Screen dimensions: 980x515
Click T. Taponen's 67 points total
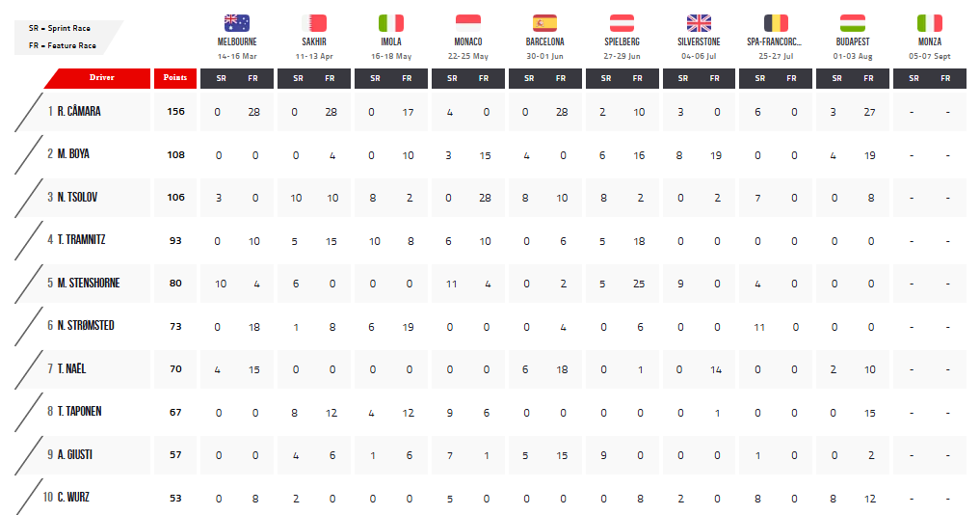[x=175, y=412]
